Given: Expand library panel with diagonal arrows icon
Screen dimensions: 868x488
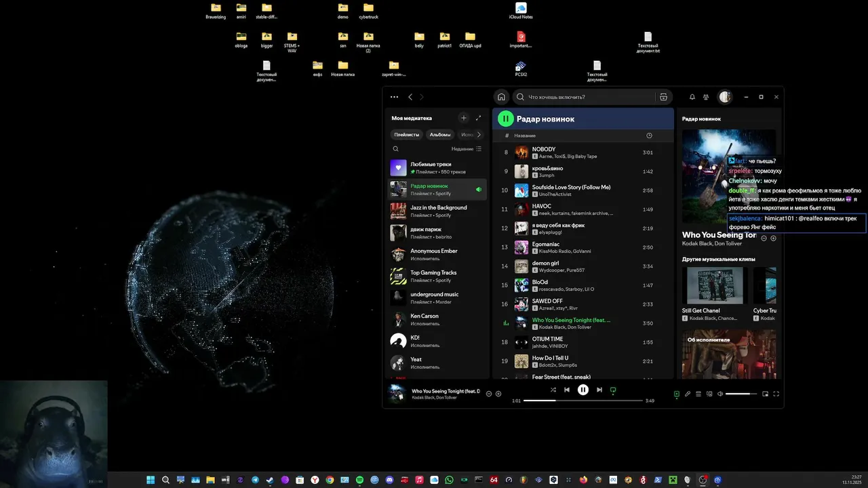Looking at the screenshot, I should (478, 118).
